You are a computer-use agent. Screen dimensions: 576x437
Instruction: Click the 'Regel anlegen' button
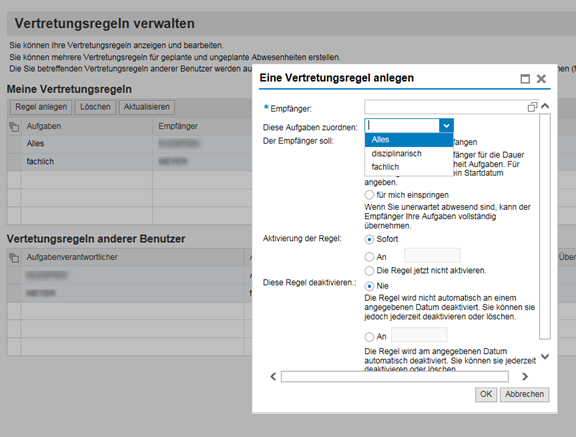(x=41, y=107)
